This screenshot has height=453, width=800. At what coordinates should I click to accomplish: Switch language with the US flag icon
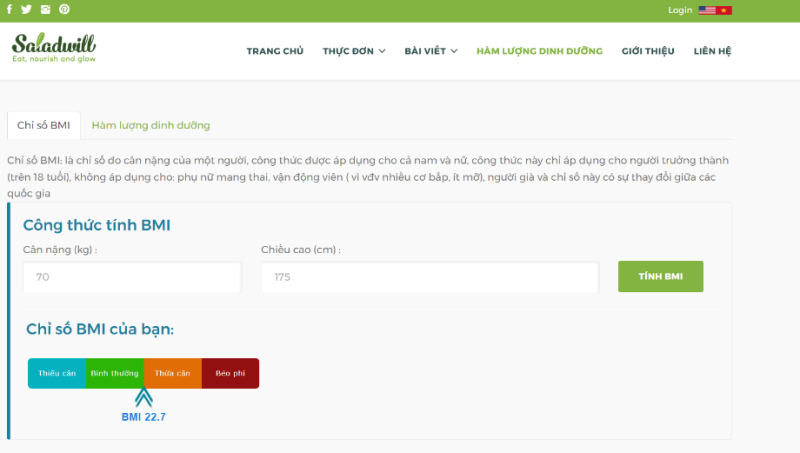point(707,10)
